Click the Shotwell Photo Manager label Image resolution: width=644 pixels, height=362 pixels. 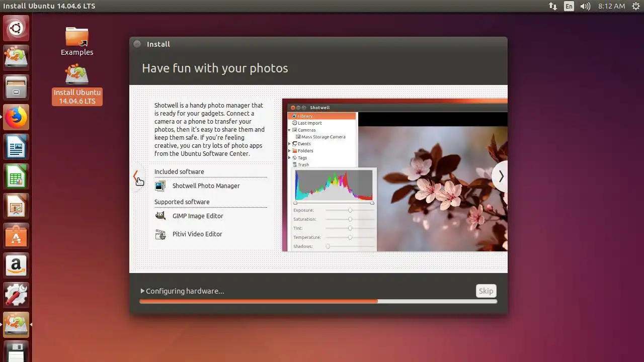click(x=206, y=186)
